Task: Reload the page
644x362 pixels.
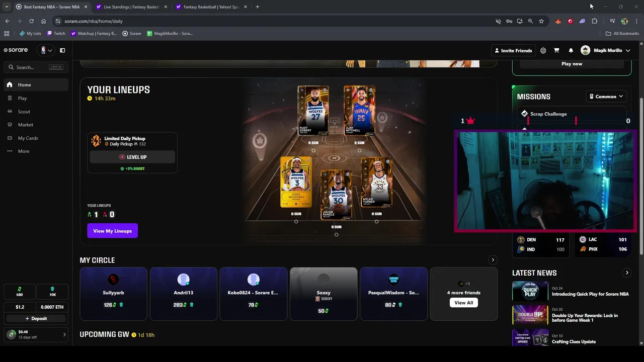Action: click(31, 21)
